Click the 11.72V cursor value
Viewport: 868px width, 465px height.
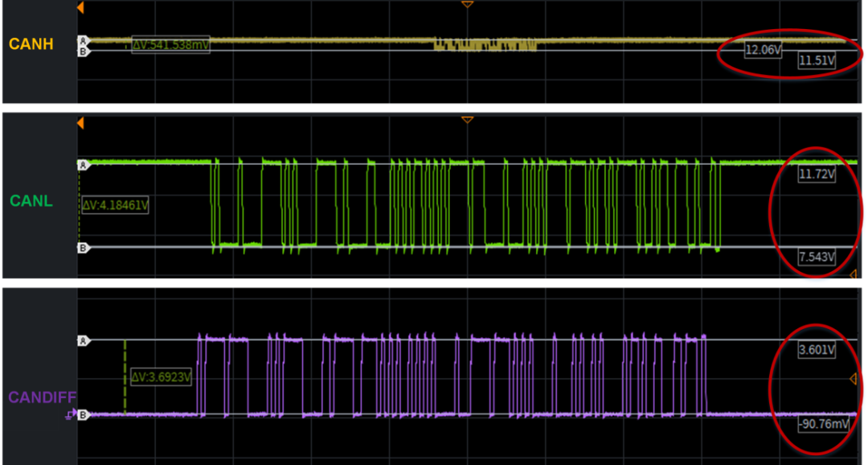[x=817, y=175]
